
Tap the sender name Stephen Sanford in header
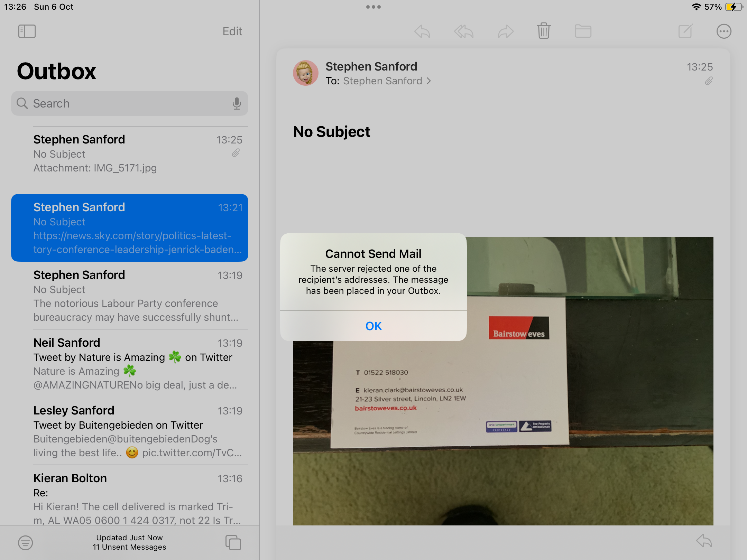371,66
